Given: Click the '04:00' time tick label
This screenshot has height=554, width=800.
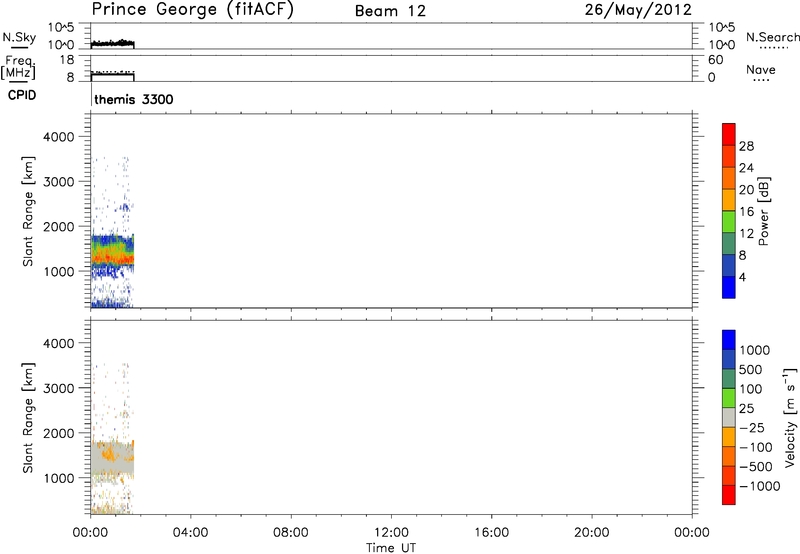Looking at the screenshot, I should tap(190, 533).
